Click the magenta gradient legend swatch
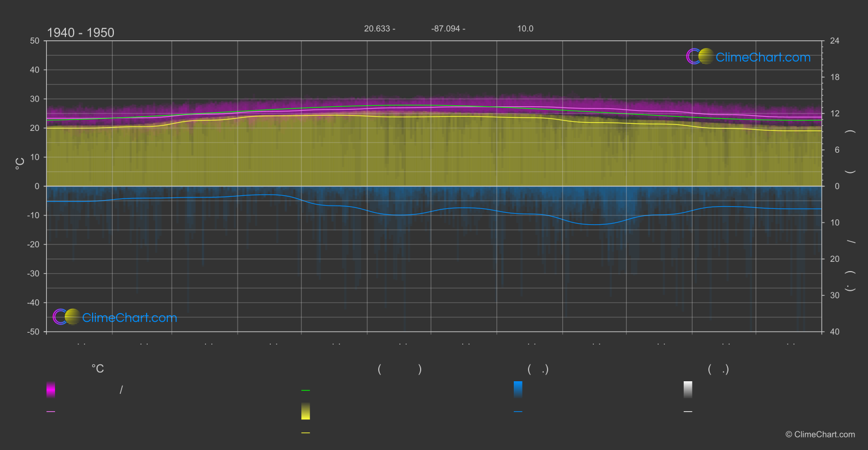 pos(51,389)
